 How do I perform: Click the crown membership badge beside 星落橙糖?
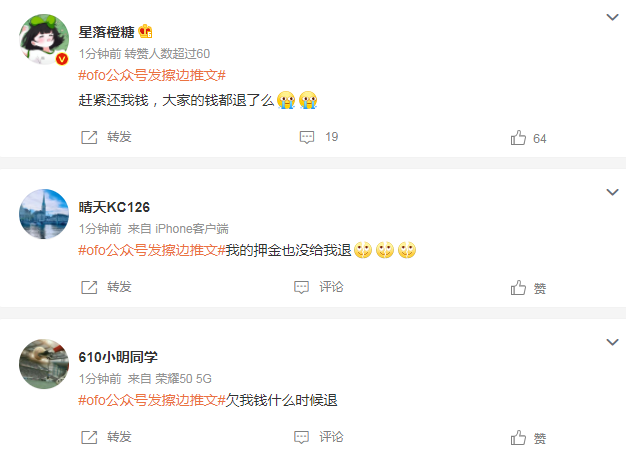[x=145, y=32]
